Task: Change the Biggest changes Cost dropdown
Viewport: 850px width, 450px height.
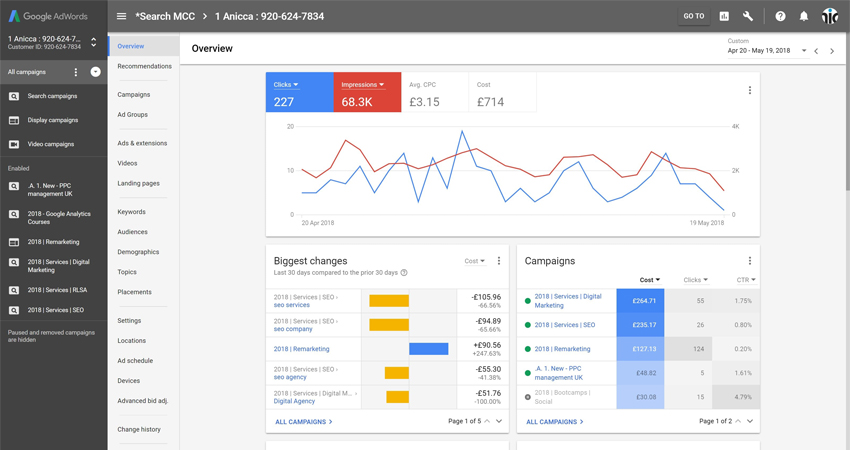Action: tap(474, 261)
